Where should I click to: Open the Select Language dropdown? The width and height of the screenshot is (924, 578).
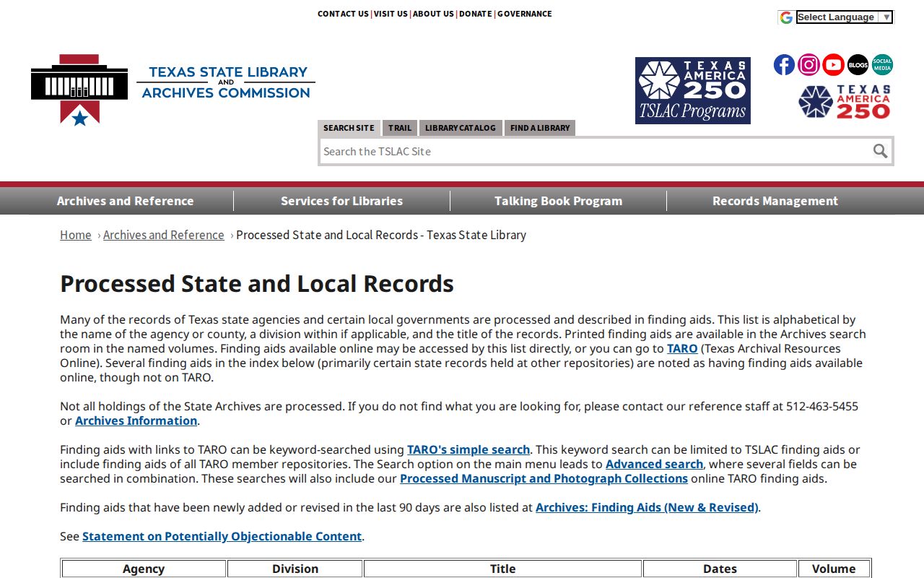point(845,17)
